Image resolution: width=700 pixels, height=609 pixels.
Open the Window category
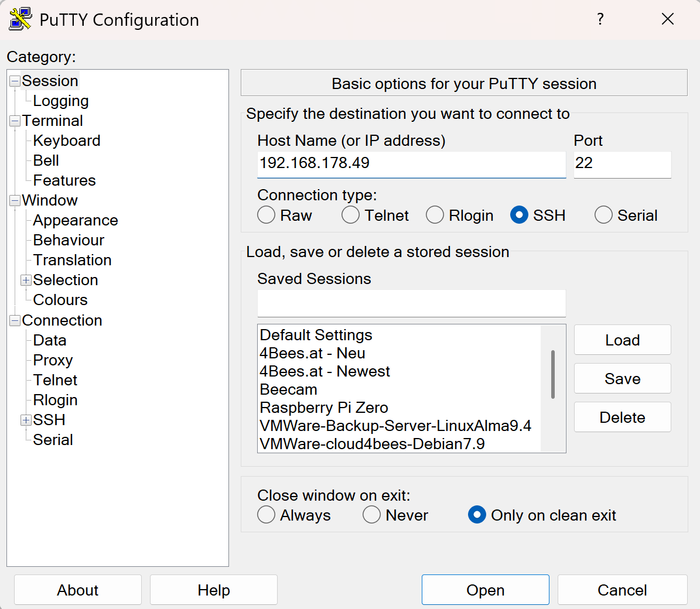click(50, 200)
